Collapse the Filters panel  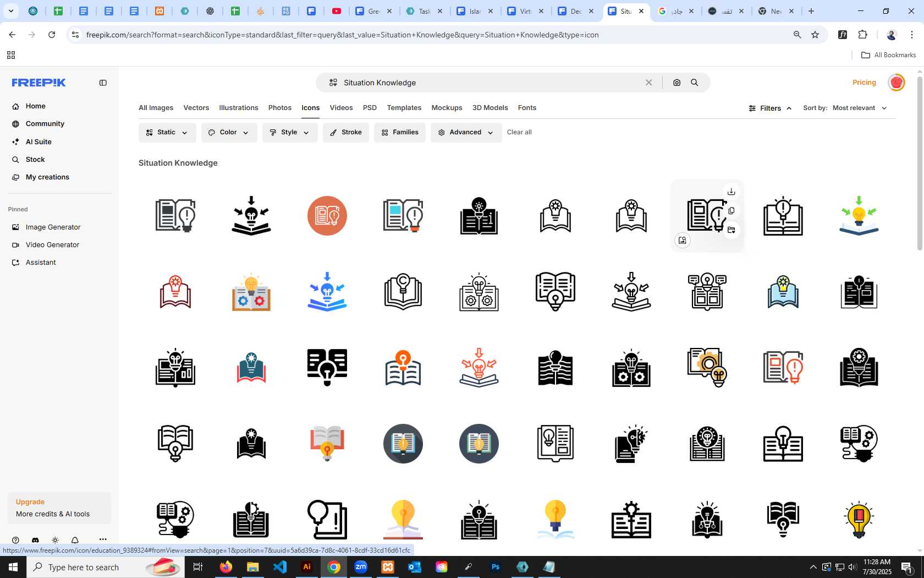[x=770, y=108]
